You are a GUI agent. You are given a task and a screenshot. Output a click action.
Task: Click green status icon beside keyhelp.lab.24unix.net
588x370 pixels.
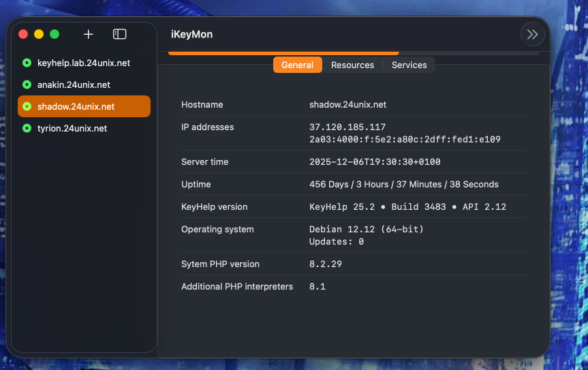(27, 63)
